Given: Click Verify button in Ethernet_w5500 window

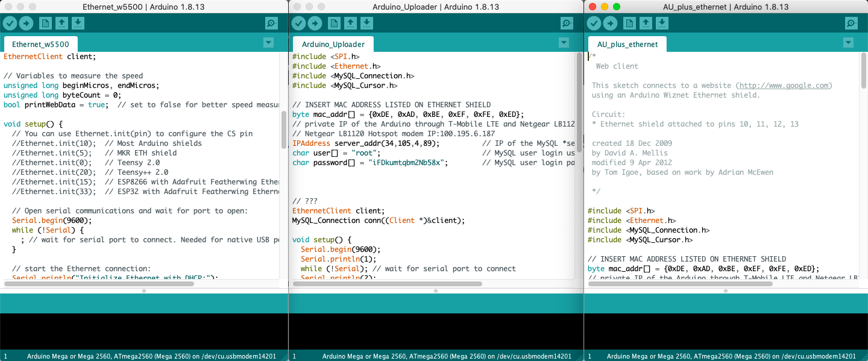Looking at the screenshot, I should point(10,24).
